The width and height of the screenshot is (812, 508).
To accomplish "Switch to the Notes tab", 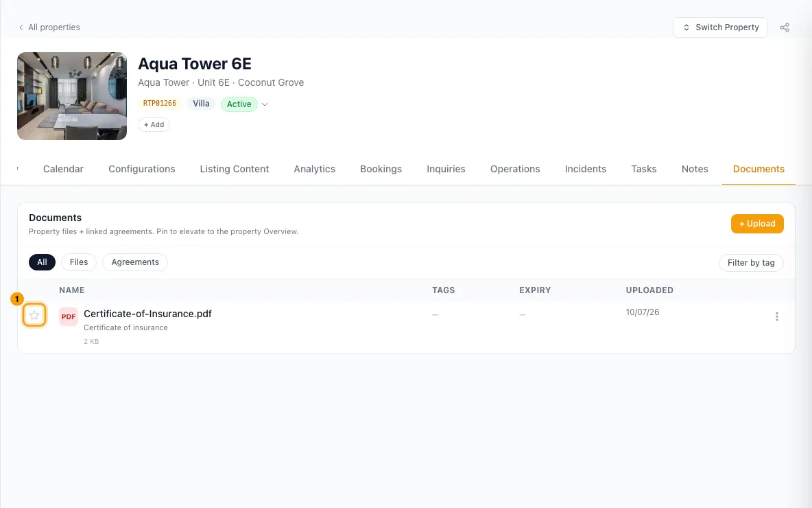I will pos(695,169).
